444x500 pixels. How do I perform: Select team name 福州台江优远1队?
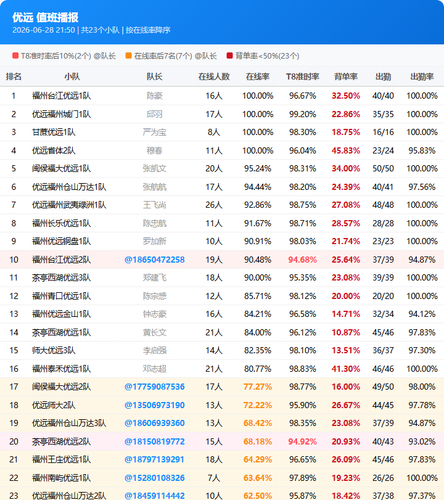pyautogui.click(x=61, y=96)
